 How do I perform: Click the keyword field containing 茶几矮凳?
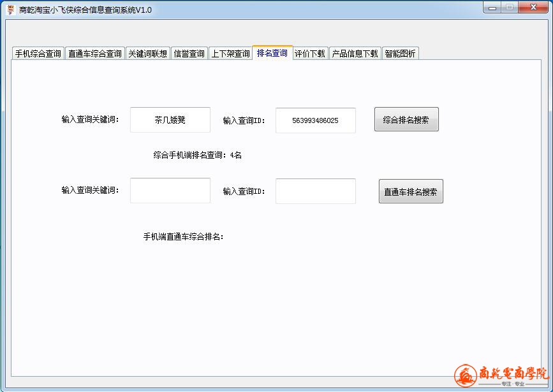click(x=170, y=120)
